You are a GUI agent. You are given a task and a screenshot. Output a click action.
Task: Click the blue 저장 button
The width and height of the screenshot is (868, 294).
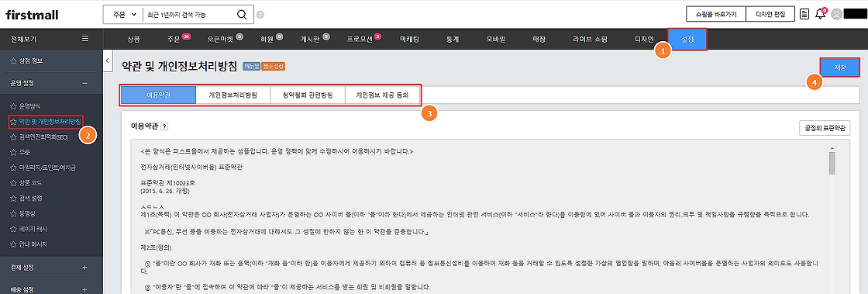click(840, 67)
